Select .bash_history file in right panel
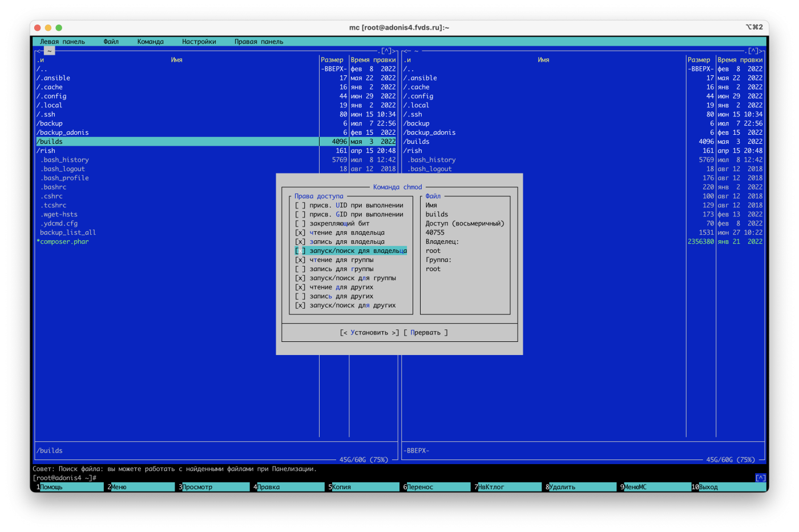Image resolution: width=799 pixels, height=532 pixels. pos(583,160)
